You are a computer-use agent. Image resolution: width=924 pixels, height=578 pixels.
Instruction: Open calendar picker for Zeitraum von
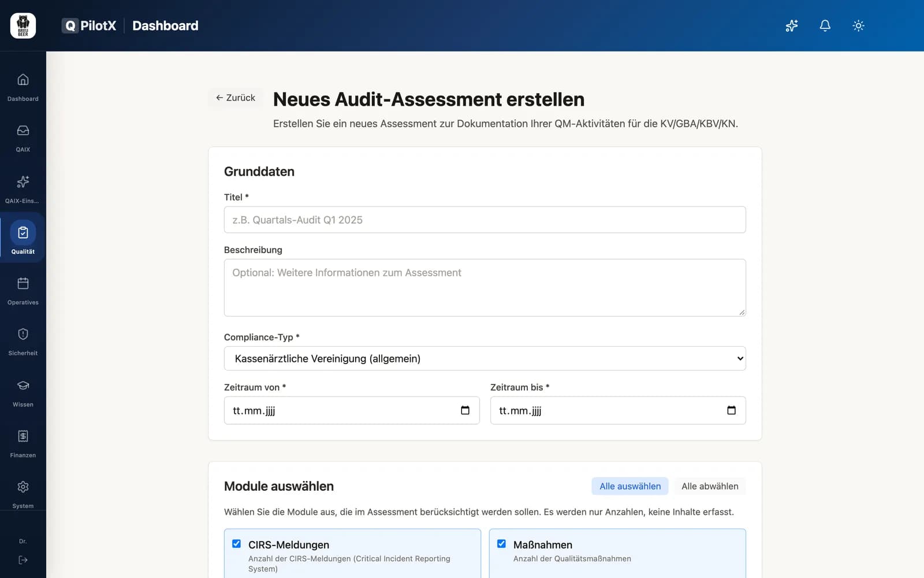(465, 410)
